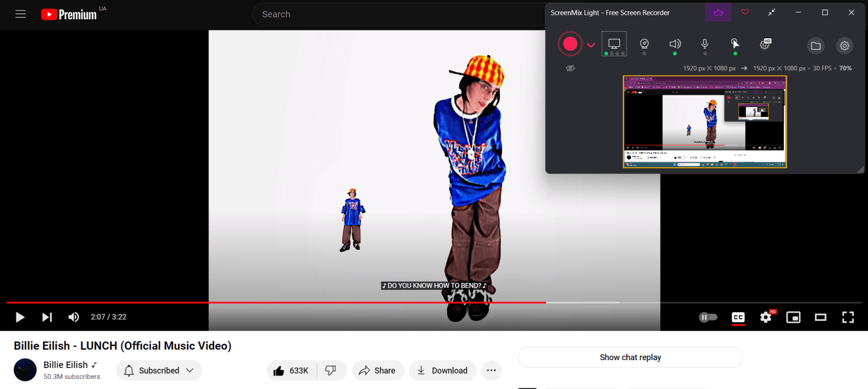Toggle cursor highlighting in ScreenMix
Viewport: 868px width, 389px height.
(x=735, y=44)
